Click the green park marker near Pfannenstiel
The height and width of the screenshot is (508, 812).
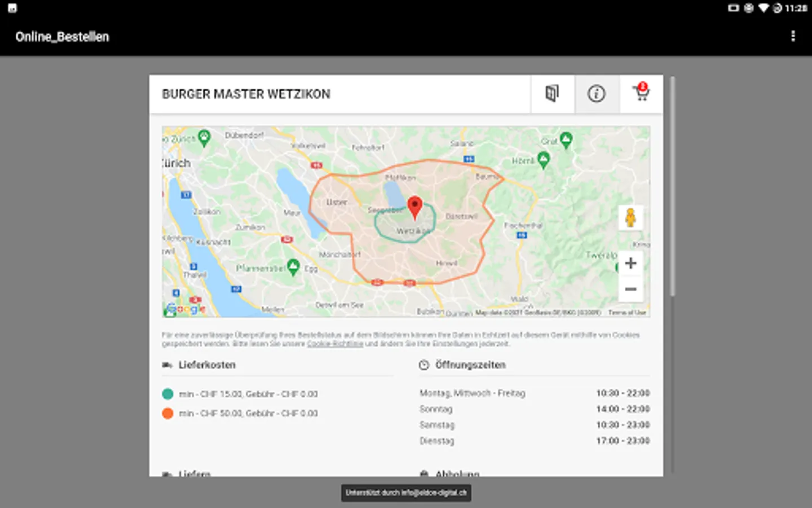coord(293,267)
